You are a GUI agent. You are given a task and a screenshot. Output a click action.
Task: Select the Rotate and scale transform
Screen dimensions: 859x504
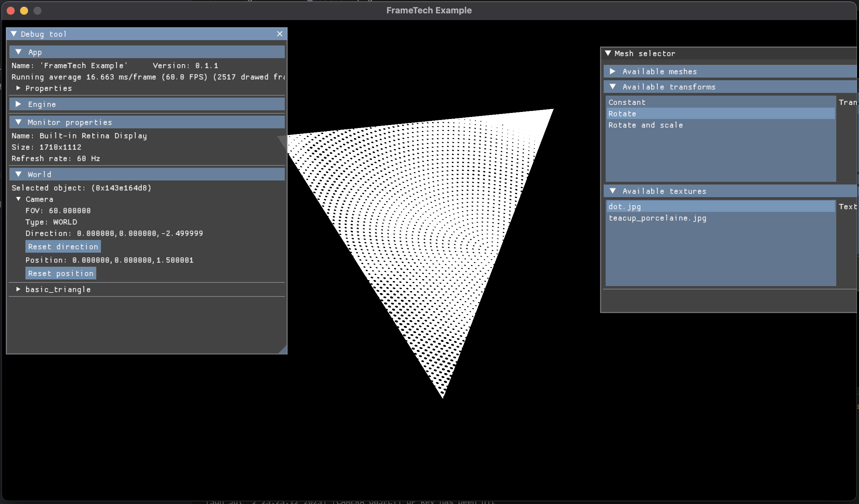coord(646,125)
